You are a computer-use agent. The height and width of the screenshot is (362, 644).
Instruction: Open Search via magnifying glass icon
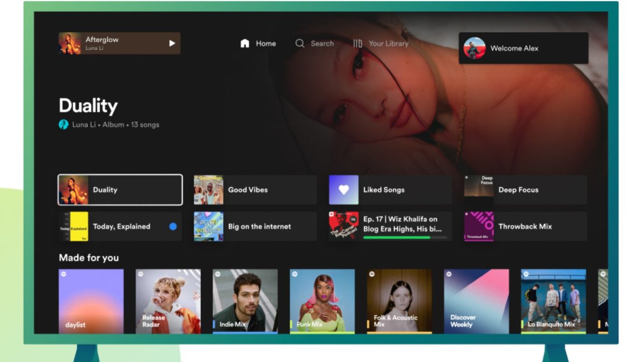point(300,43)
